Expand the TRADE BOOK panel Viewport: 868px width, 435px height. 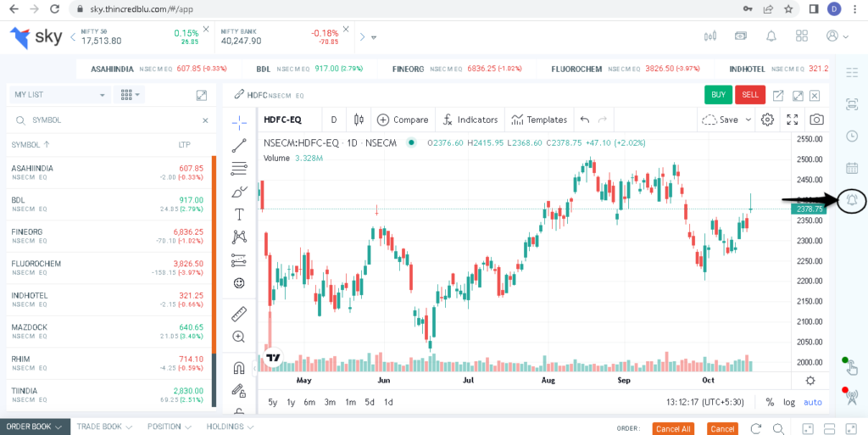(104, 427)
